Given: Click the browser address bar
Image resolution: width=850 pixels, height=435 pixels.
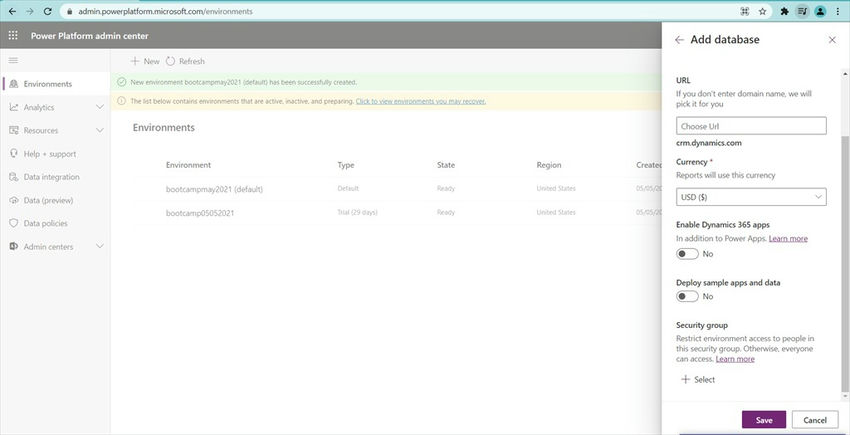Looking at the screenshot, I should (x=401, y=11).
